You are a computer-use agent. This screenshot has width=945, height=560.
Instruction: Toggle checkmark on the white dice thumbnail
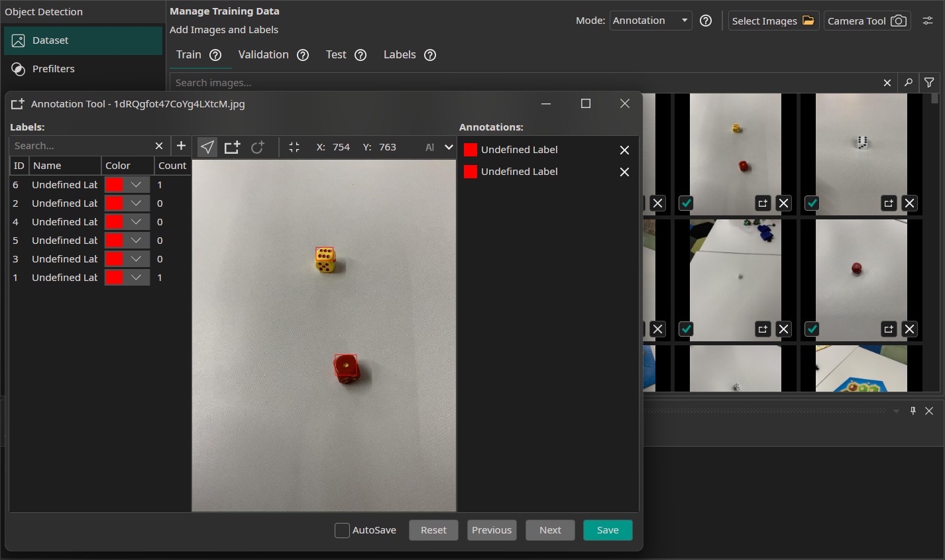pyautogui.click(x=812, y=203)
